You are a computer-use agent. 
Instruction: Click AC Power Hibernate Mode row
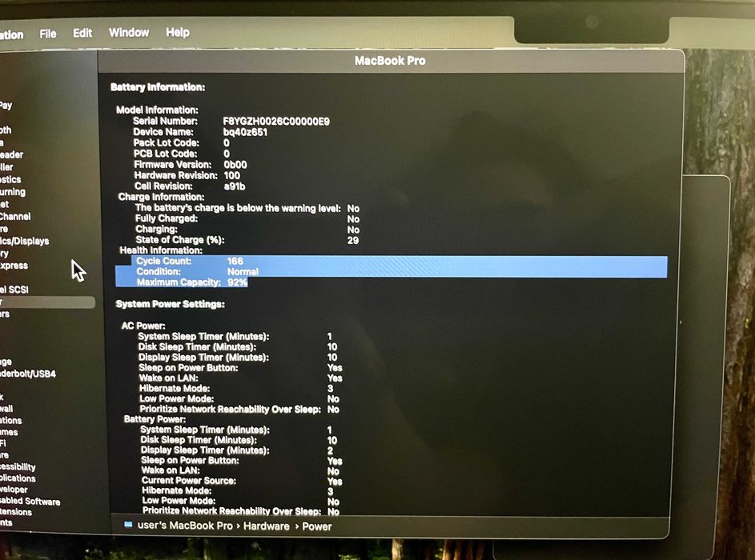click(236, 388)
